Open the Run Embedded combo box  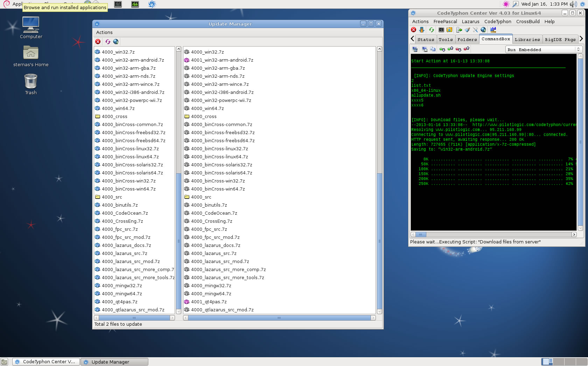(544, 49)
